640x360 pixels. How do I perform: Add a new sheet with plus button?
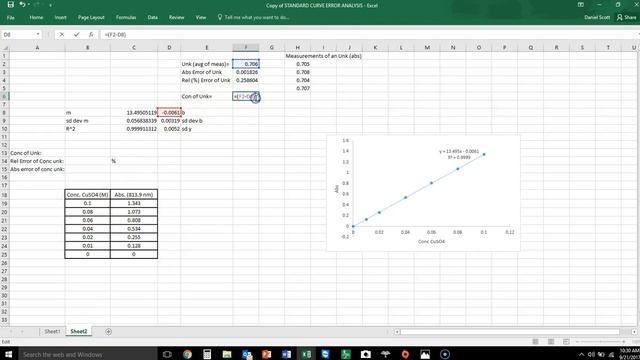coord(108,332)
